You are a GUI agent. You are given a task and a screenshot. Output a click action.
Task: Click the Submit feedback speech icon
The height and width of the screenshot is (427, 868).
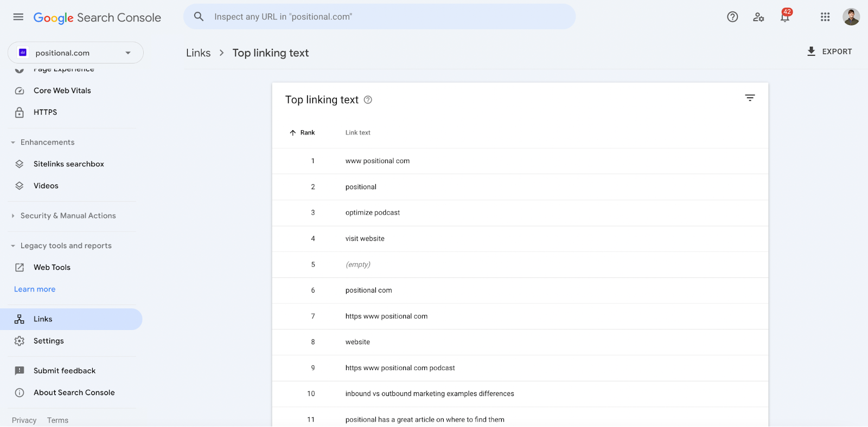20,371
